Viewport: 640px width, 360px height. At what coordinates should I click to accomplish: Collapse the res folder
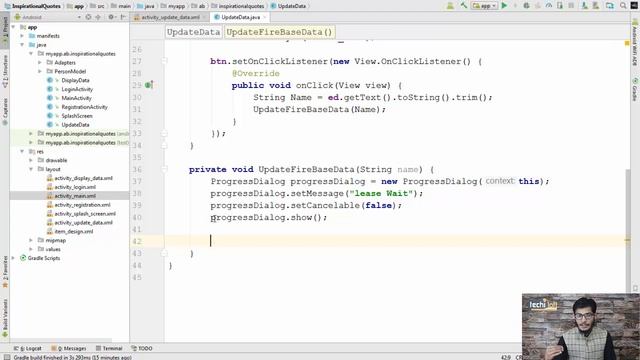click(22, 151)
